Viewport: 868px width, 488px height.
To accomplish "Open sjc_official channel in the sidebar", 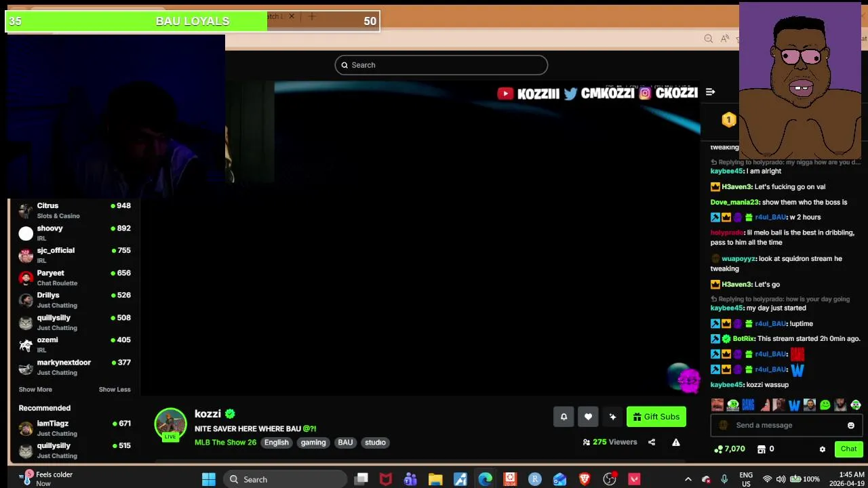I will pyautogui.click(x=75, y=255).
